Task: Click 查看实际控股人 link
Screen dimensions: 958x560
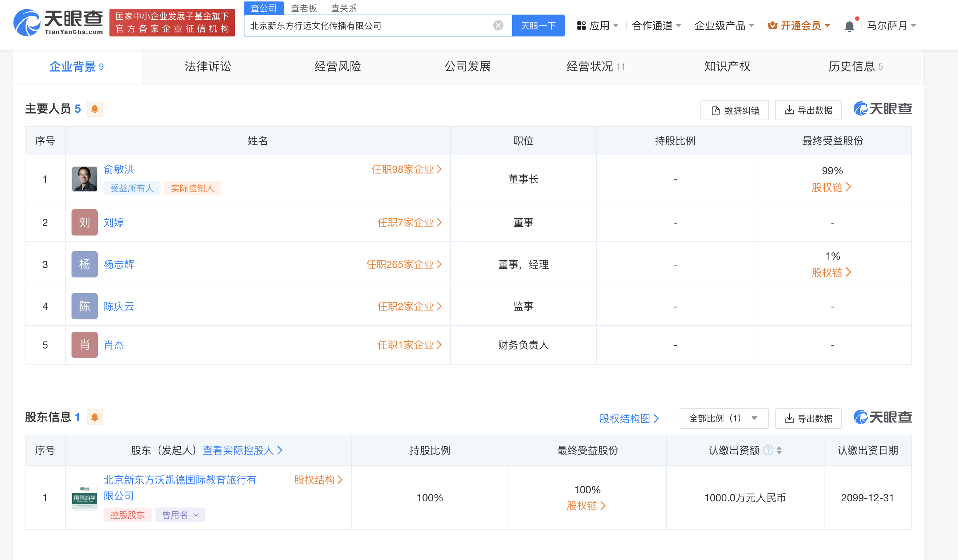Action: [x=243, y=450]
